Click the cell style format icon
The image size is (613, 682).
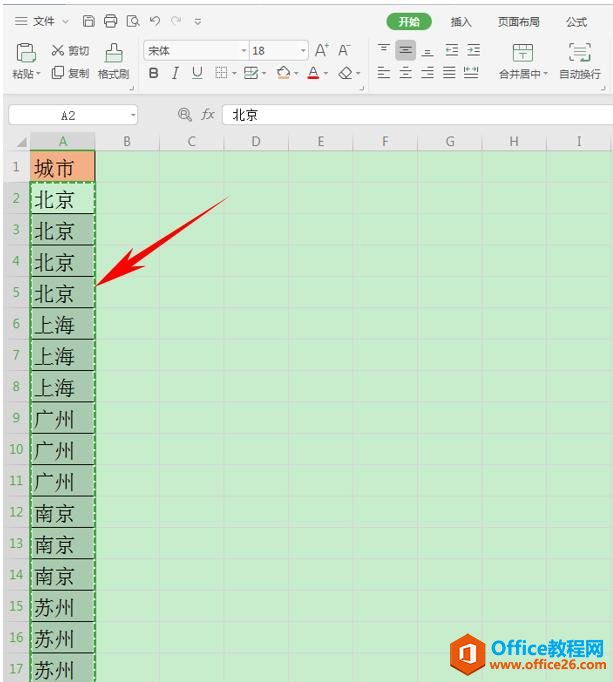tap(251, 73)
